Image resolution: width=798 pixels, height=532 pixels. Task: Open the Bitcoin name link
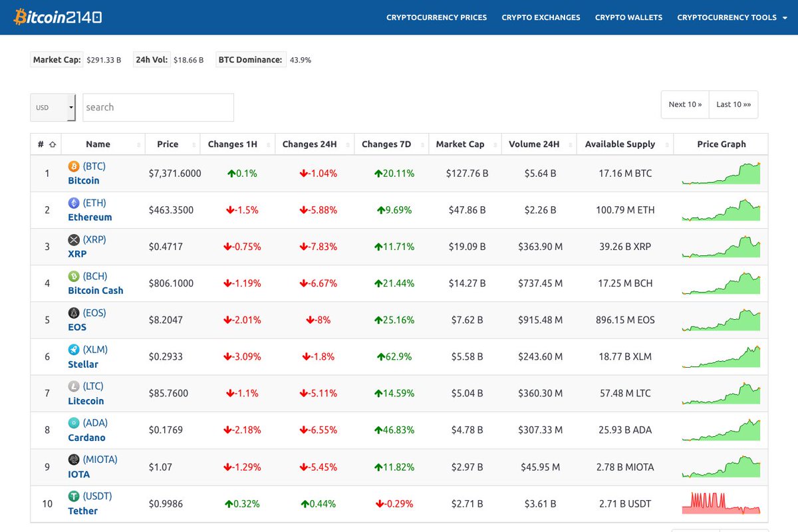tap(84, 180)
